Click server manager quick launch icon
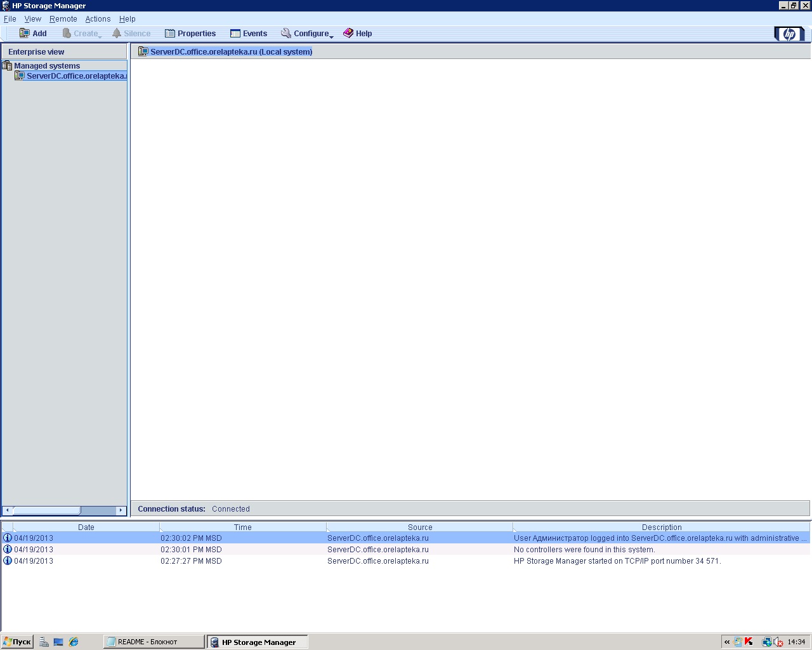The width and height of the screenshot is (812, 650). [x=44, y=642]
